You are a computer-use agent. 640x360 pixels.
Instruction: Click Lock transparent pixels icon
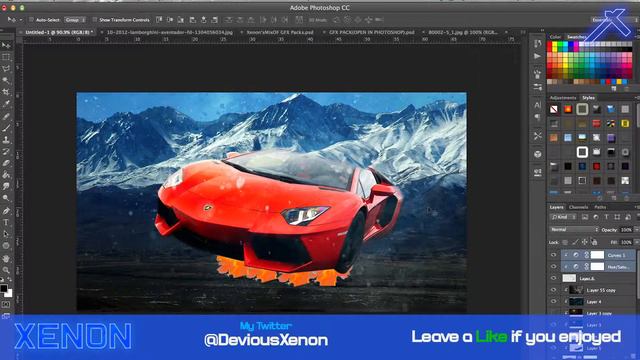pyautogui.click(x=565, y=242)
